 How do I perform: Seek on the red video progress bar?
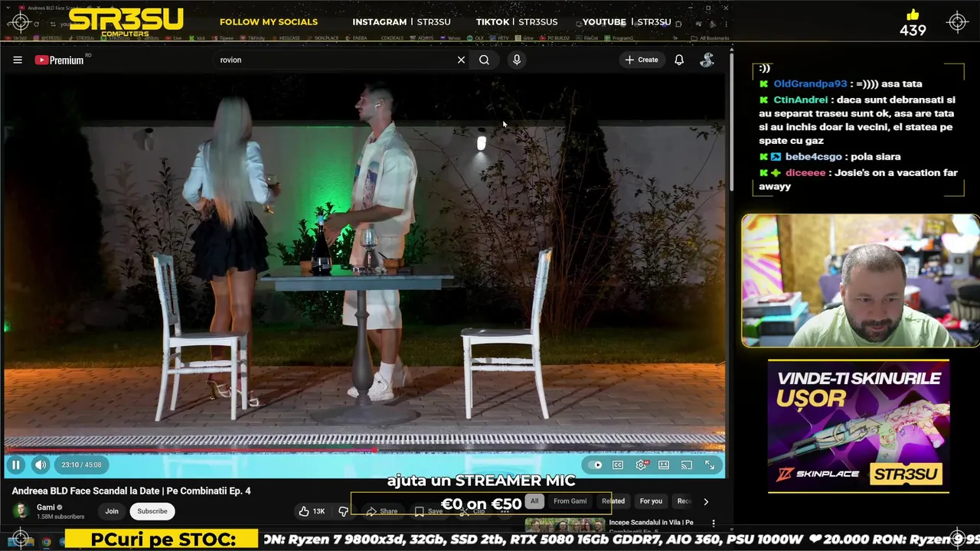[364, 450]
